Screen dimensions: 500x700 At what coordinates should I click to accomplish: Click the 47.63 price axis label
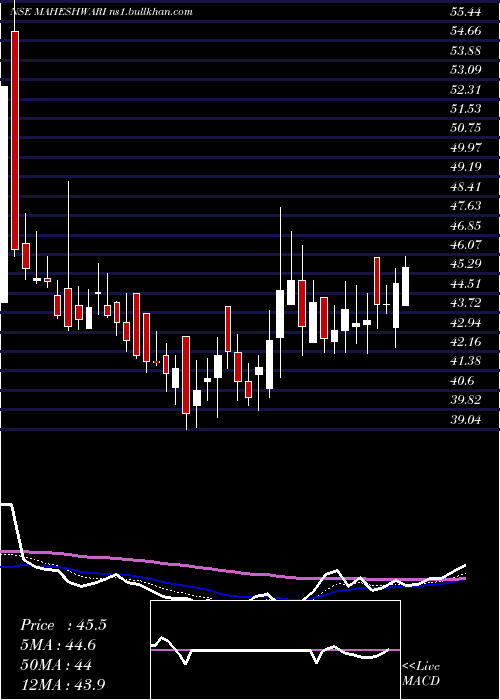pos(466,205)
